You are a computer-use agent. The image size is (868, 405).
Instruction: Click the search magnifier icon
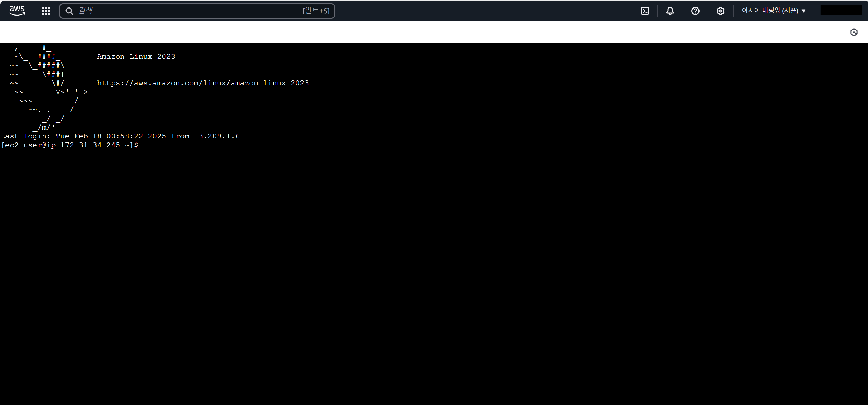(x=69, y=11)
